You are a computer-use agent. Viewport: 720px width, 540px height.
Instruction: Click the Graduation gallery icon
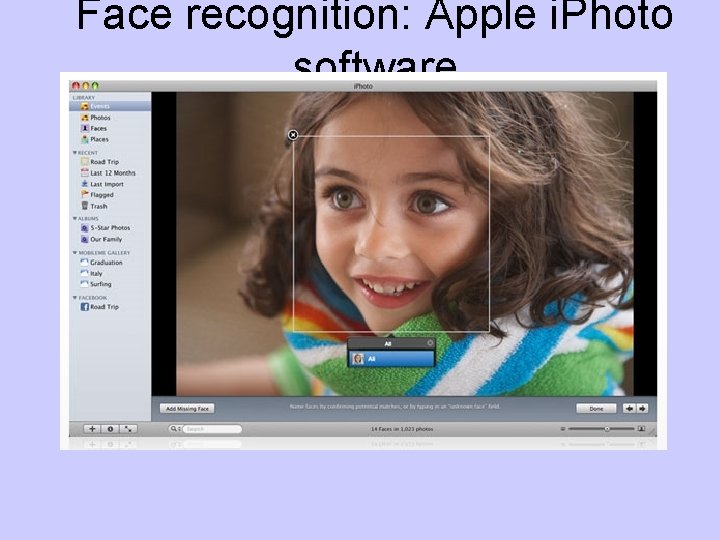pos(84,262)
